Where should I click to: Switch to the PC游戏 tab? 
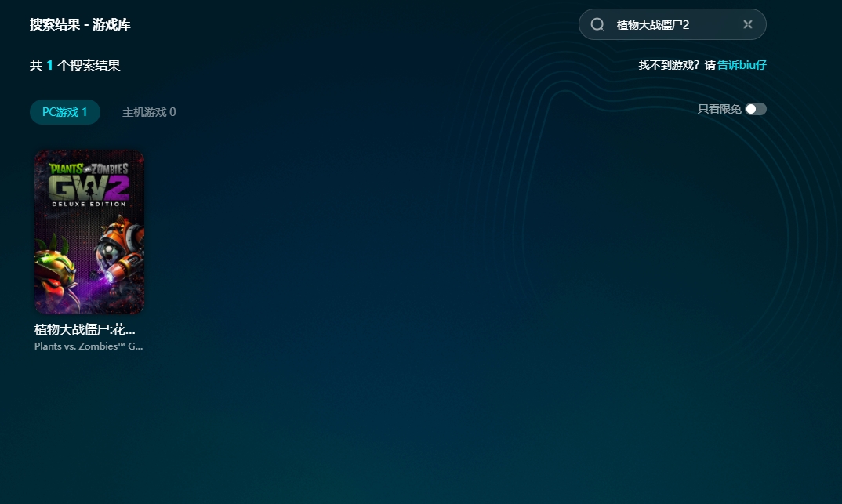pos(65,112)
